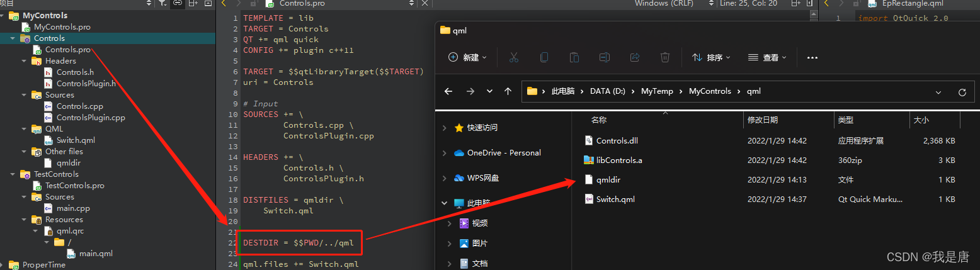Open Switch.qml in project tree
Screen dimensions: 980x270
pos(76,140)
